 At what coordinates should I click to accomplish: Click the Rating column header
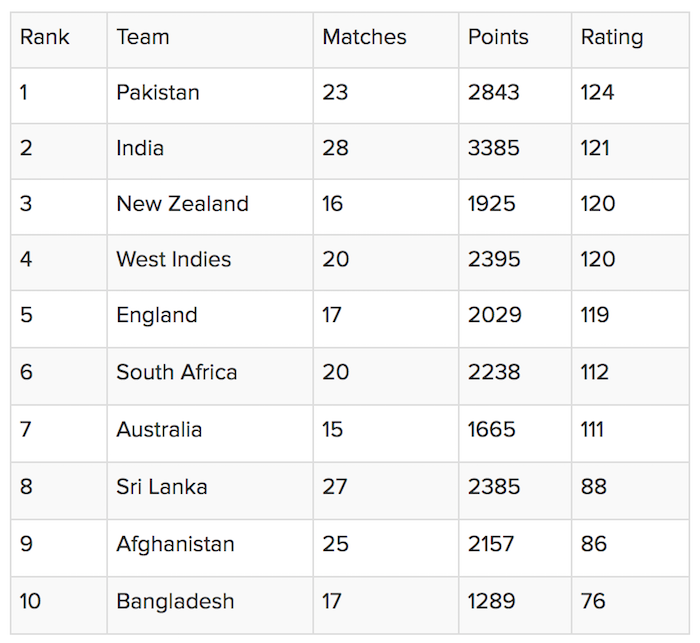click(612, 38)
